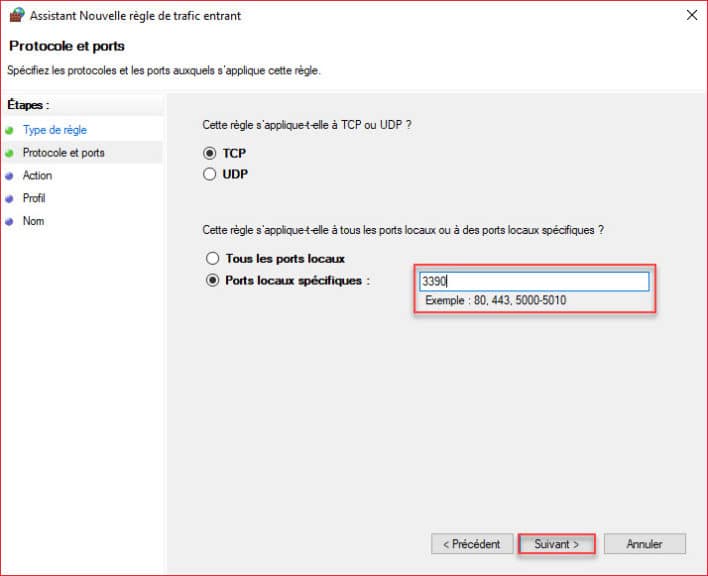The image size is (708, 576).
Task: Click the green bullet beside Type de règle
Action: 9,130
